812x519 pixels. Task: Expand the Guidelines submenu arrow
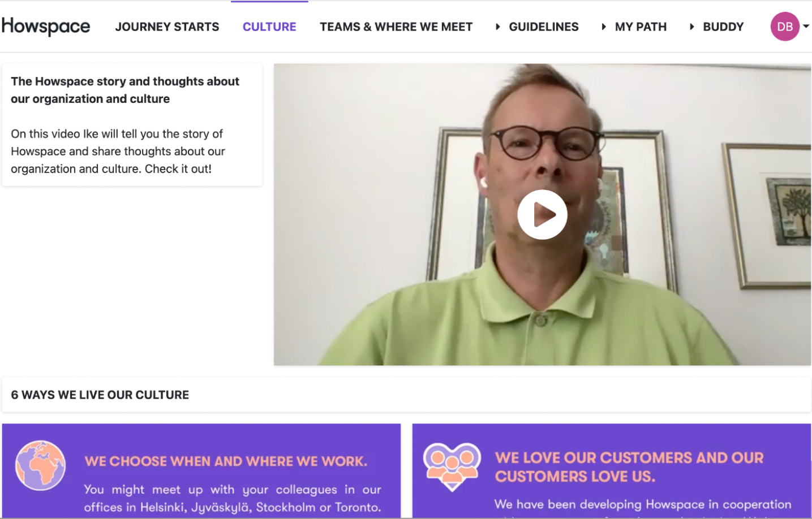(x=497, y=27)
